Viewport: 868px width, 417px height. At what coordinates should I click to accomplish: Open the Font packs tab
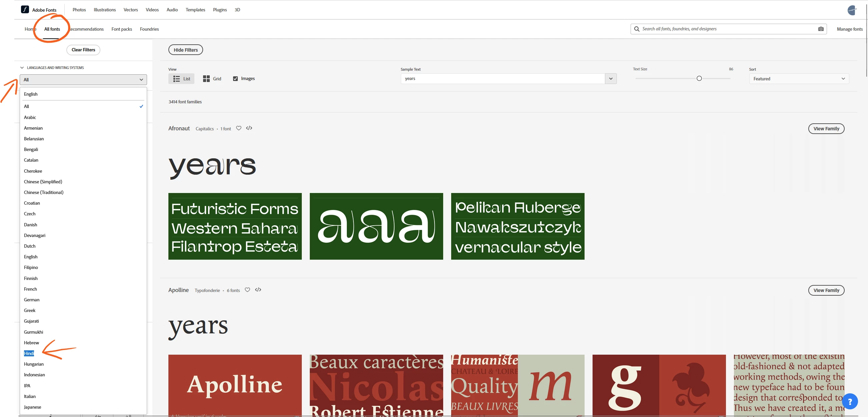coord(122,29)
